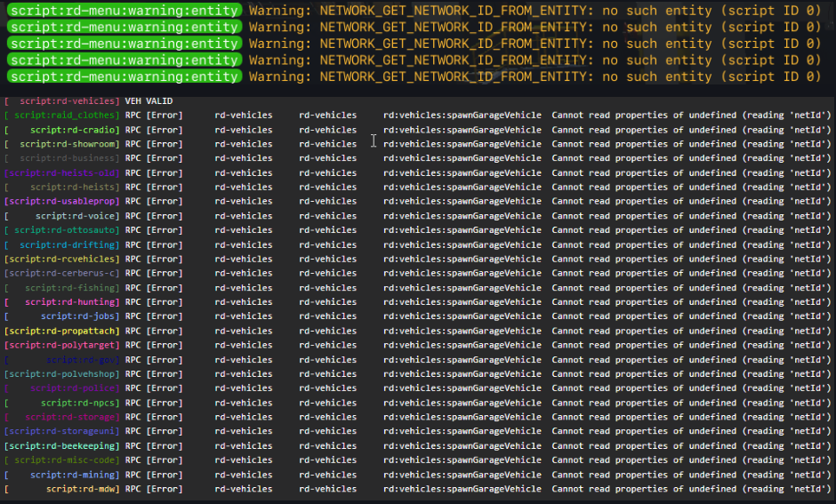Select the 'script:rd-drifting' log label
Image resolution: width=836 pixels, height=504 pixels.
[x=62, y=244]
